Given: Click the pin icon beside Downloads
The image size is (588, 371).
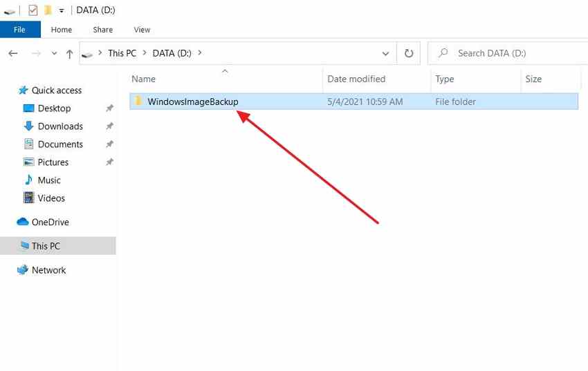Looking at the screenshot, I should [109, 126].
